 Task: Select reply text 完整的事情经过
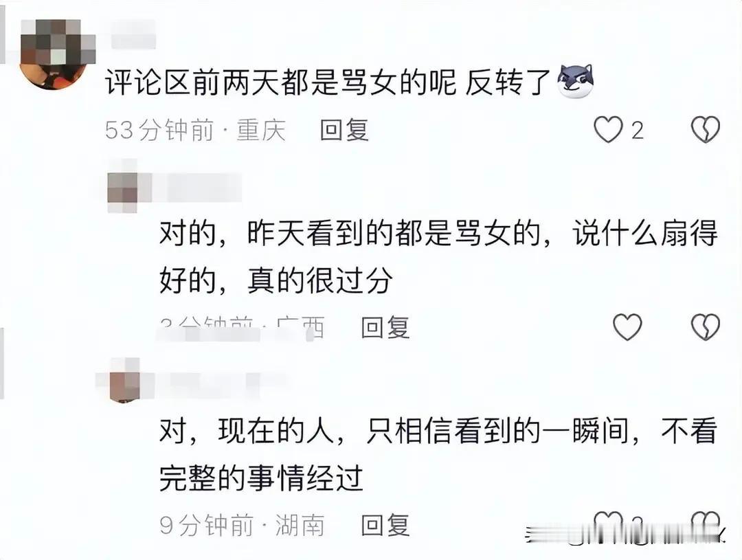click(261, 478)
